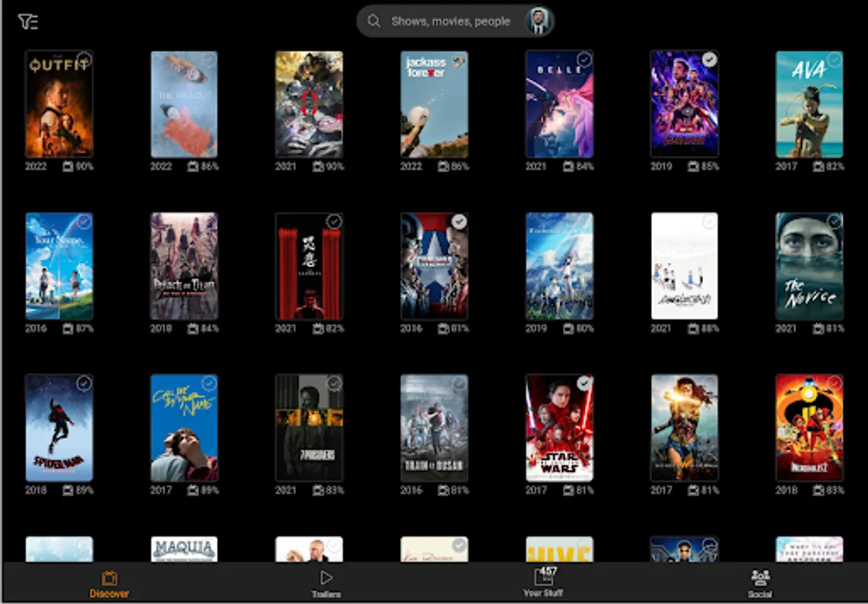Toggle watched check on Your Name poster
Image resolution: width=868 pixels, height=604 pixels.
click(x=84, y=221)
